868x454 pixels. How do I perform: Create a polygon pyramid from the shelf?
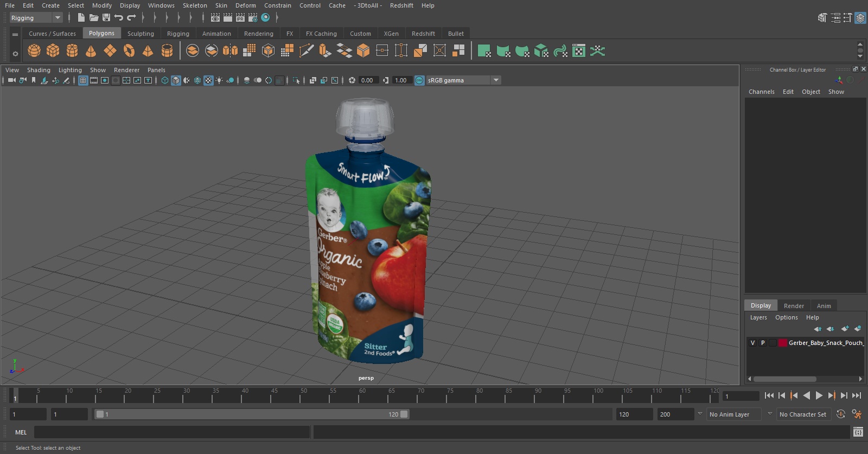point(148,51)
